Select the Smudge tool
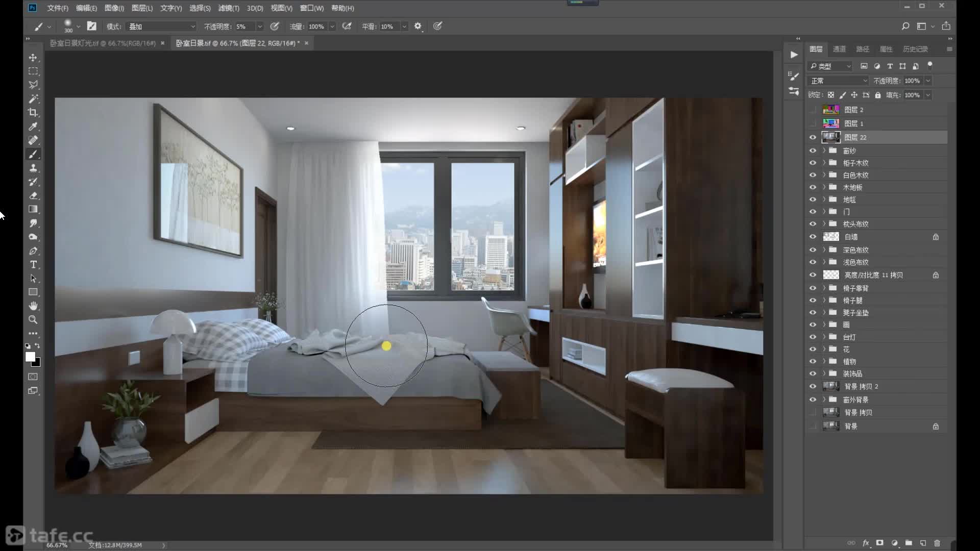980x551 pixels. click(33, 223)
